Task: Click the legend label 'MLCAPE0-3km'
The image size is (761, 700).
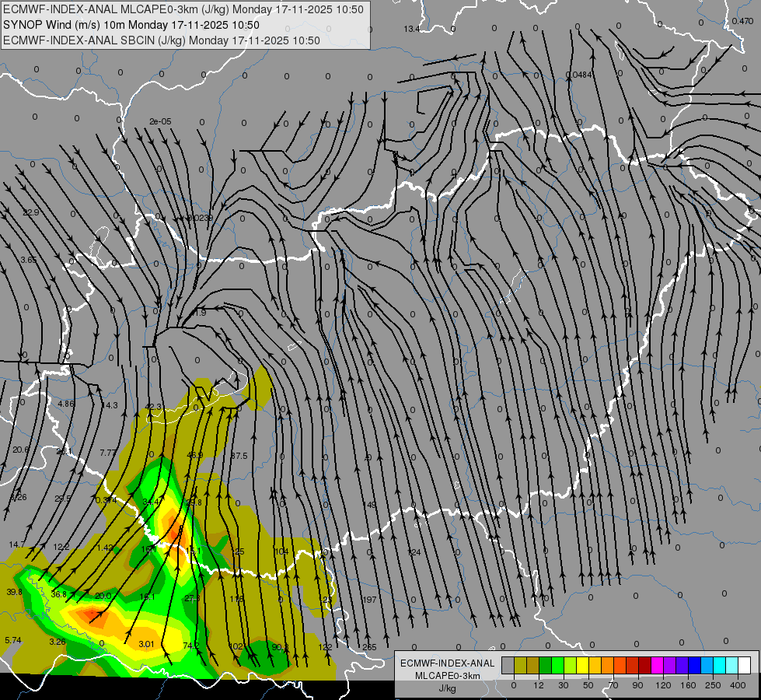Action: pyautogui.click(x=448, y=676)
